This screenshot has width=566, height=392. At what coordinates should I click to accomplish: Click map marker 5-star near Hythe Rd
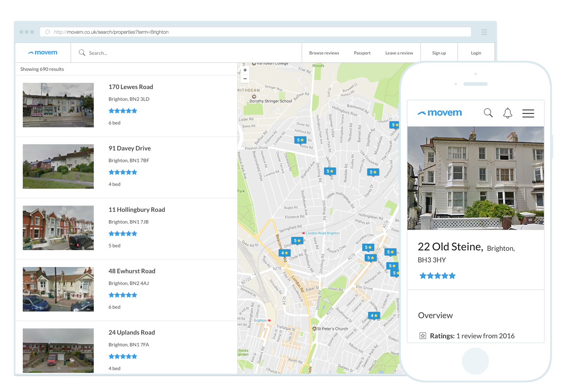[300, 140]
